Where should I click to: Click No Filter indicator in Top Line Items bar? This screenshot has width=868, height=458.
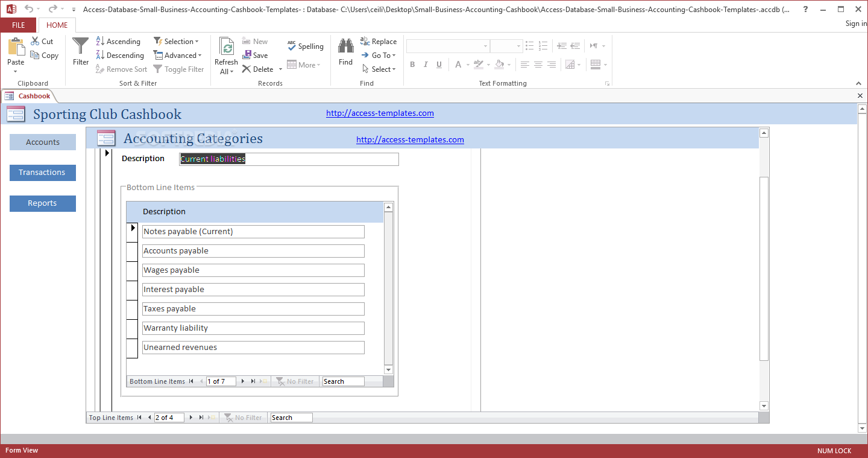(244, 418)
